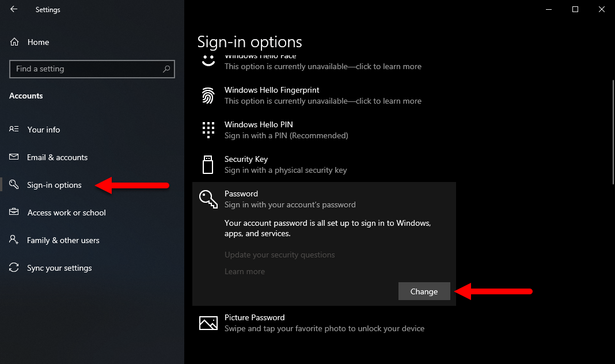Open the Your info section
The width and height of the screenshot is (615, 364).
[44, 130]
